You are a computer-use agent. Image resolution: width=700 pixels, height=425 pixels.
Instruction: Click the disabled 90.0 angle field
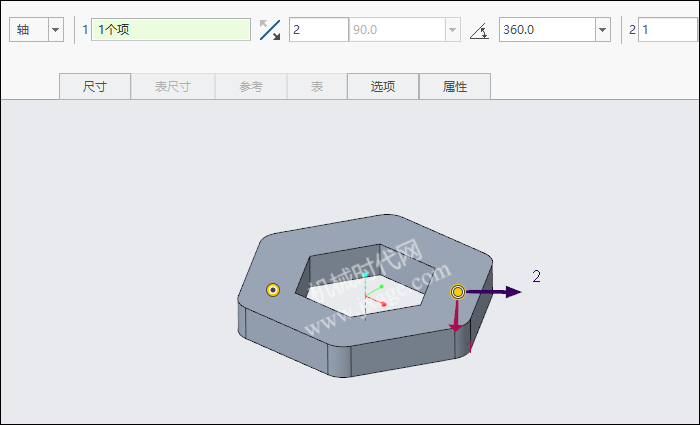pyautogui.click(x=397, y=30)
